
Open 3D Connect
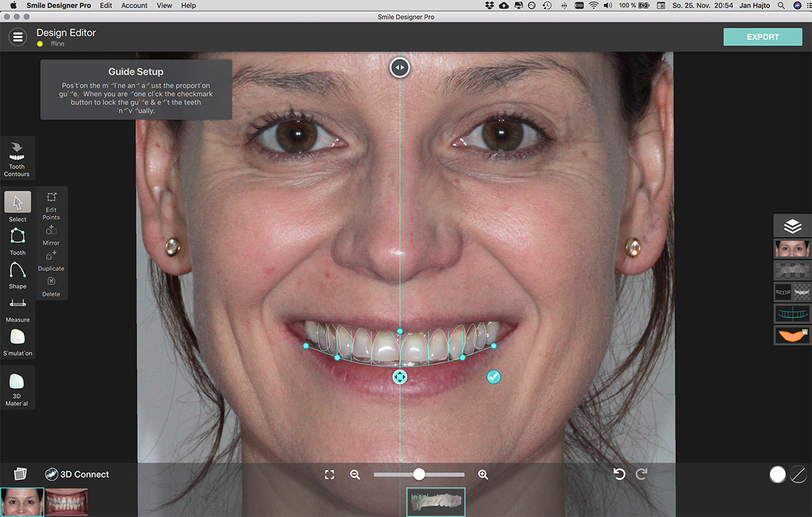pos(76,474)
